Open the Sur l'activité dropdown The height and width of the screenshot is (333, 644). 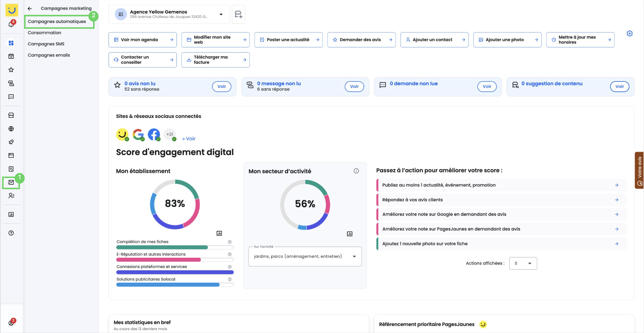pos(305,256)
